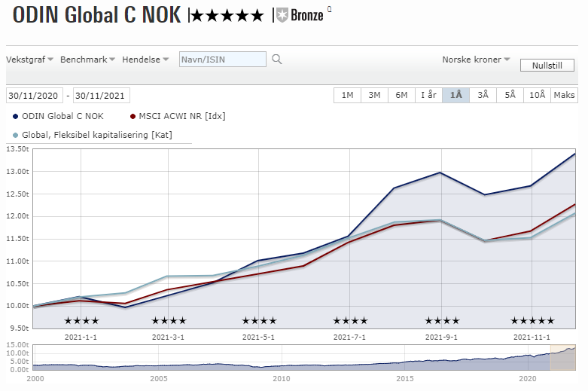
Task: Click the 12.00t y-axis value
Action: point(17,216)
